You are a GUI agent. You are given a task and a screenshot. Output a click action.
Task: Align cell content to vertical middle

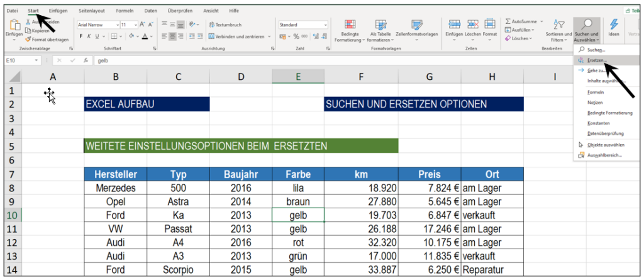172,25
